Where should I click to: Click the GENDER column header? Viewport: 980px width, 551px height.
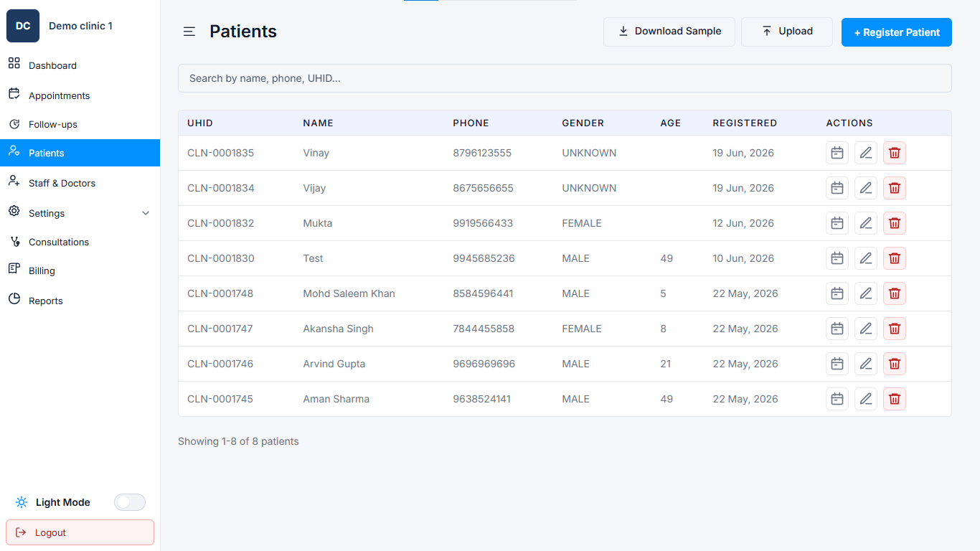pos(583,123)
